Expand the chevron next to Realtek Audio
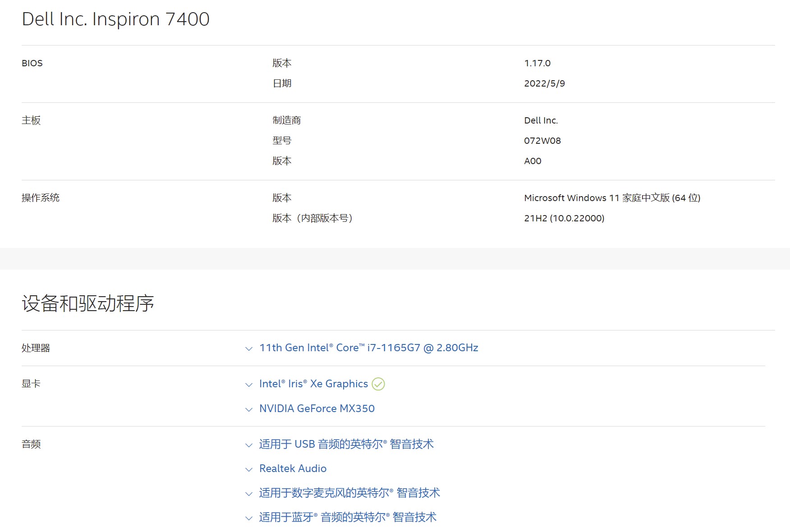Viewport: 790px width, 532px height. [248, 469]
